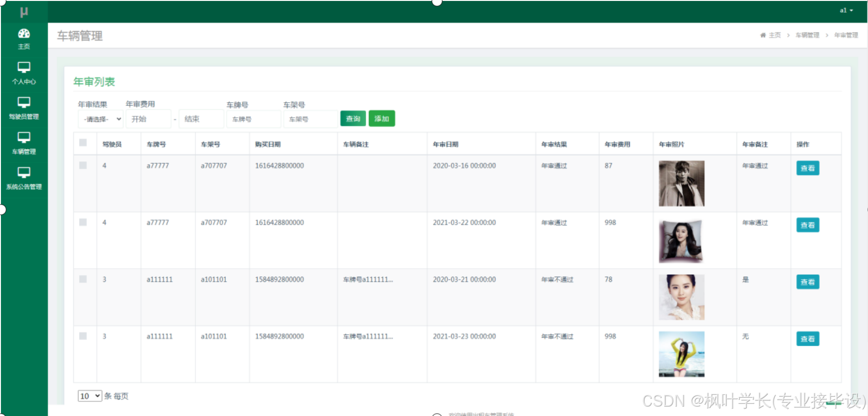The image size is (868, 416).
Task: Check the row dated 2020-03-21
Action: [83, 279]
